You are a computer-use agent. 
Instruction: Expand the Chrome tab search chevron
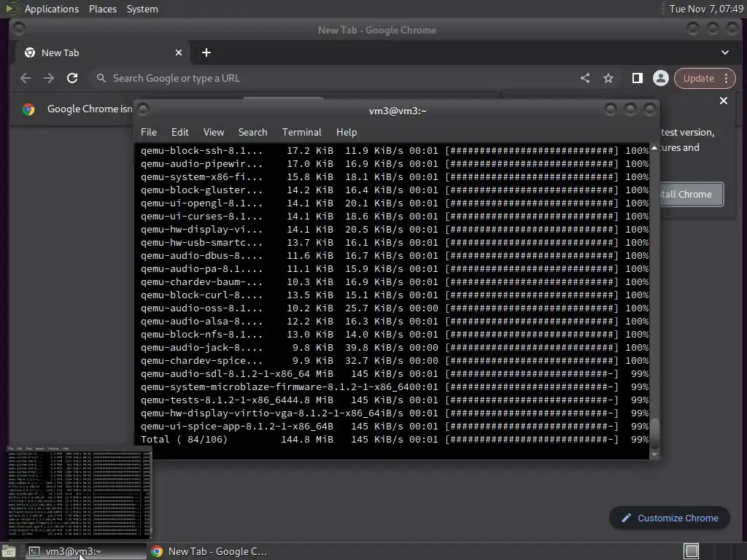tap(725, 52)
